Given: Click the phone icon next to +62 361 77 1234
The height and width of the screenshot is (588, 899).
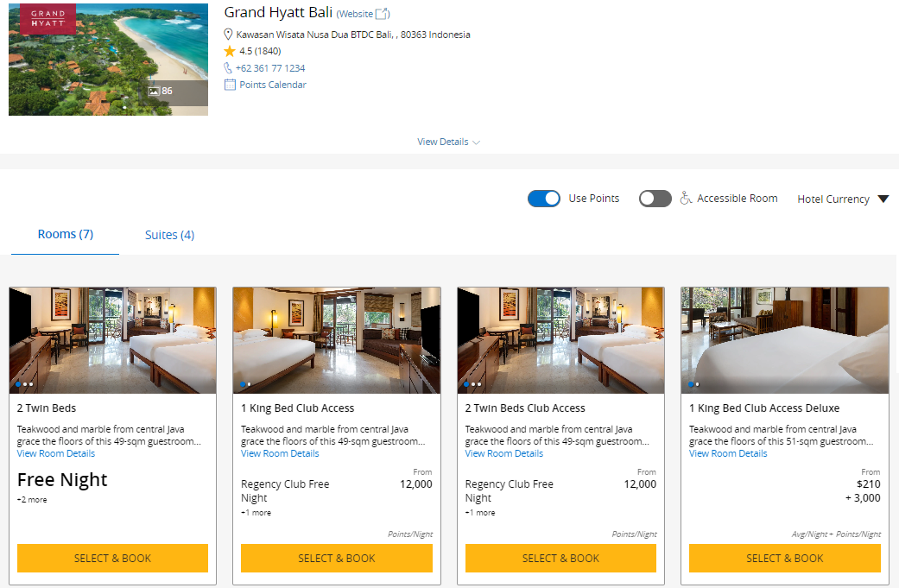Looking at the screenshot, I should pyautogui.click(x=229, y=68).
